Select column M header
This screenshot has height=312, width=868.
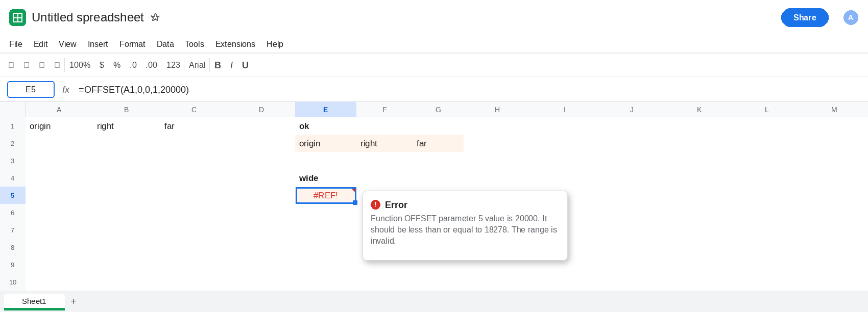834,110
